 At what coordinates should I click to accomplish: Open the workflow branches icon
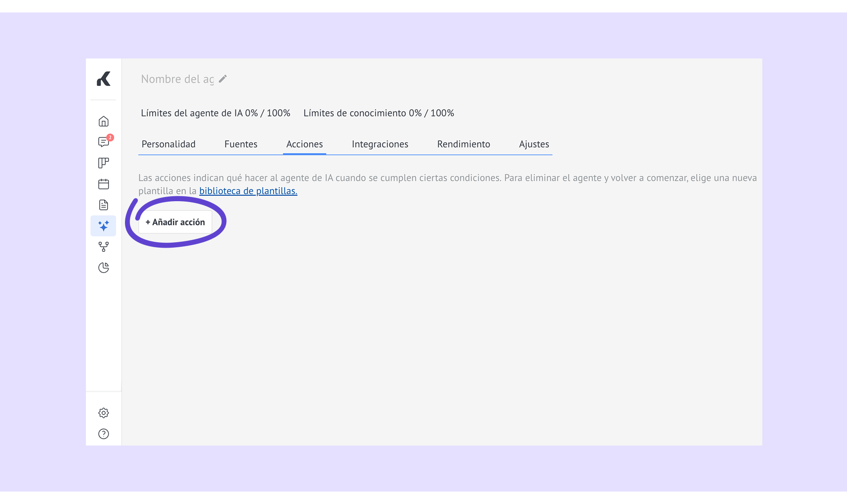click(103, 247)
